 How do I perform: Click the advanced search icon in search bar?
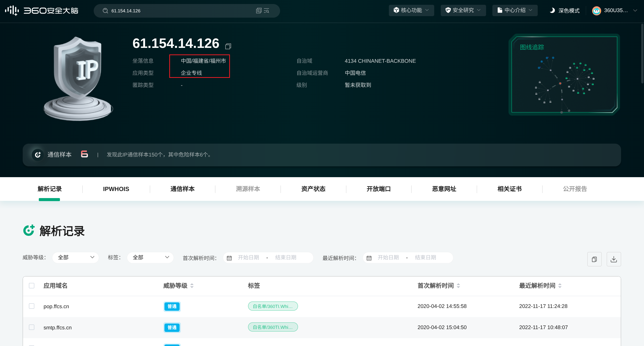coord(266,11)
